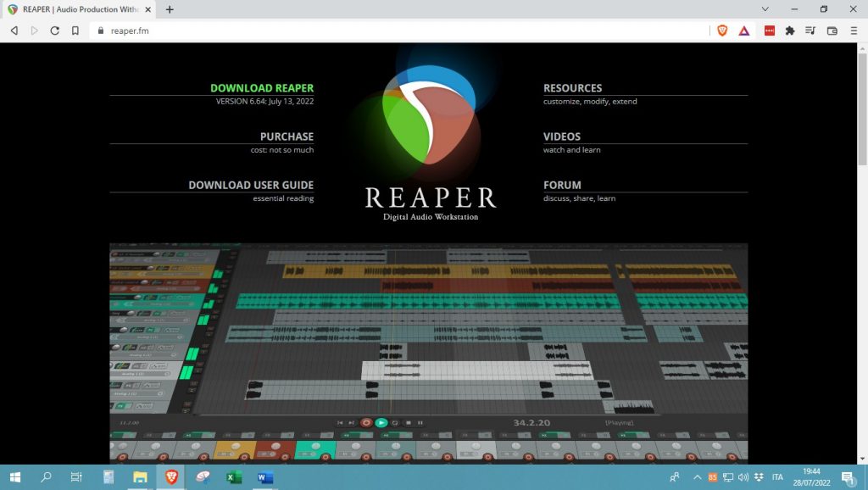Click the stop icon in the transport bar
This screenshot has height=490, width=868.
(408, 423)
